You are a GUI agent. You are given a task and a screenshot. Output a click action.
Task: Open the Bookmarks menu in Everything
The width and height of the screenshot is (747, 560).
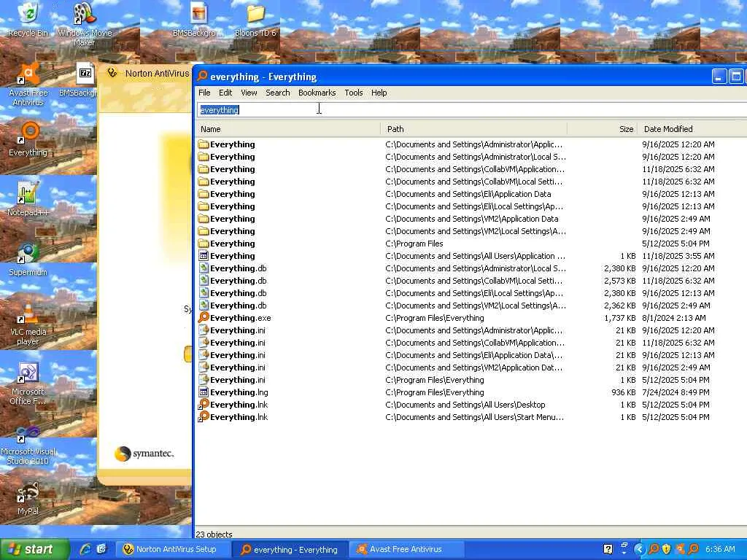click(x=317, y=93)
